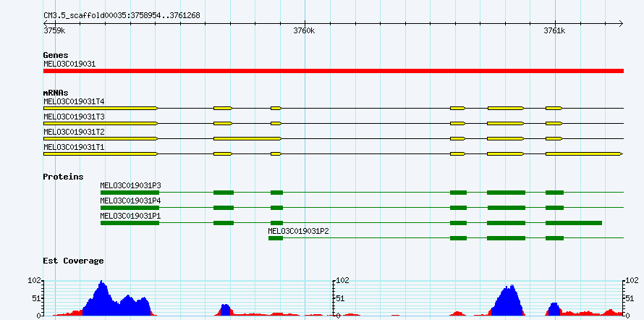Click the first CDS block of protein P4
This screenshot has height=320, width=644.
coord(130,208)
